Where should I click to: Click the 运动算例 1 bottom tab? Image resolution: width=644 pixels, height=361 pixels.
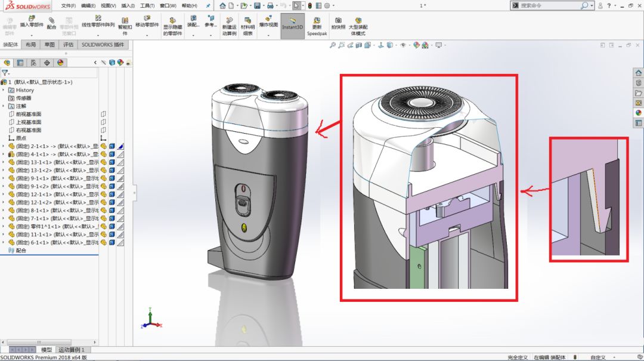71,350
